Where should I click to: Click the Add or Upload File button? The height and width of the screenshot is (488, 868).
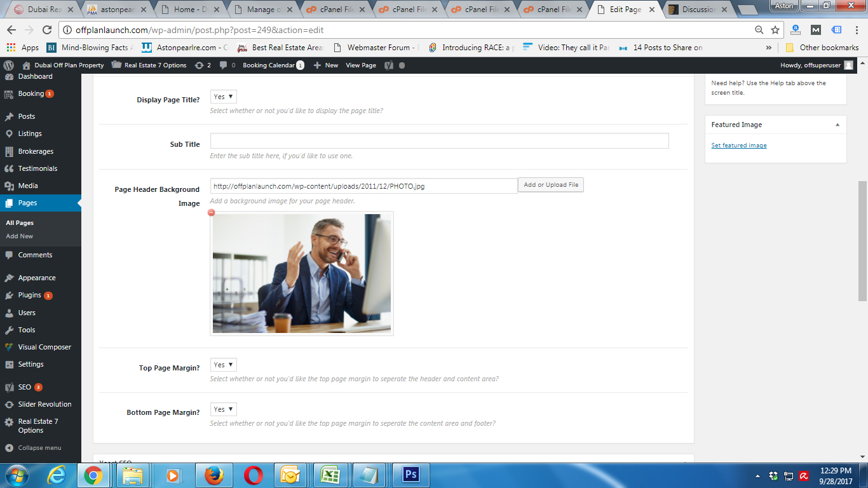click(x=551, y=185)
